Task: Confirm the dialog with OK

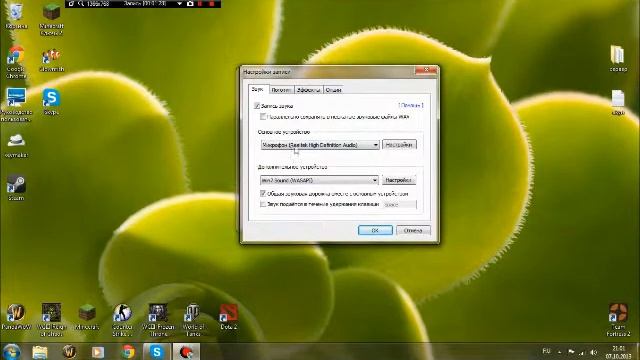Action: [x=375, y=230]
